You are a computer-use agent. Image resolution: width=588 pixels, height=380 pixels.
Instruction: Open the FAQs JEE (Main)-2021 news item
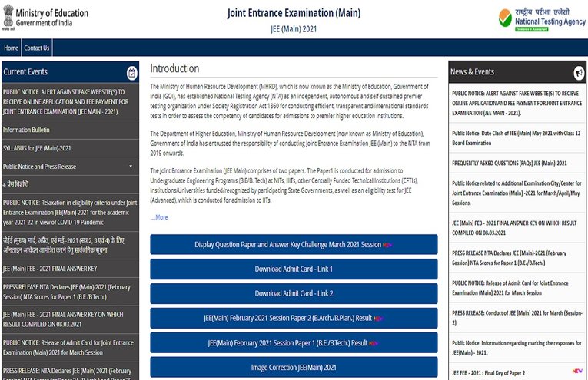point(509,164)
